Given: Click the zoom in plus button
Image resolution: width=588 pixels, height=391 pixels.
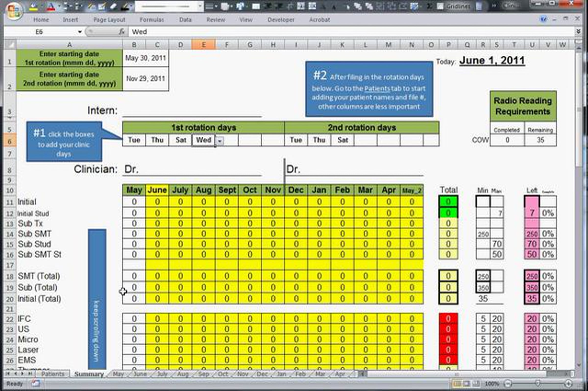Looking at the screenshot, I should coord(568,384).
